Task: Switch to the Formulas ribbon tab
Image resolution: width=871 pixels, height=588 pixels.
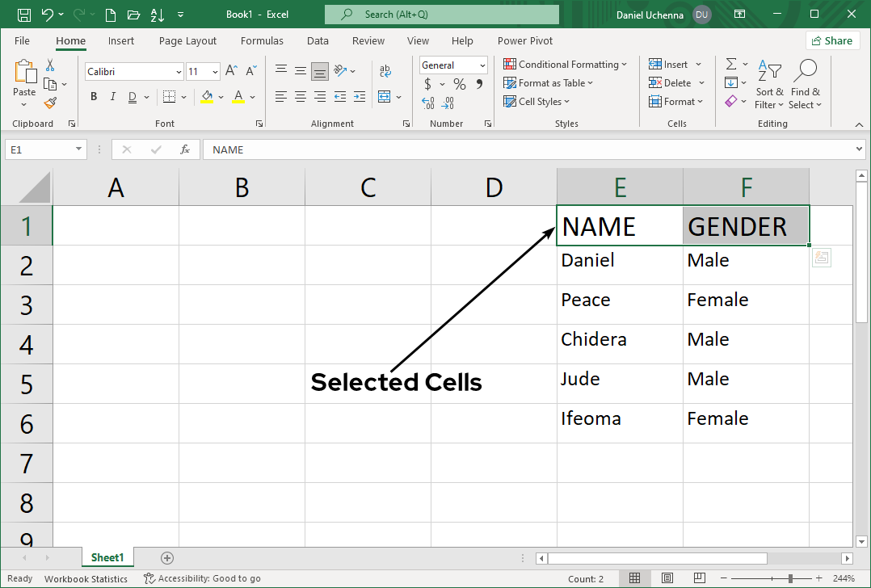Action: [262, 40]
